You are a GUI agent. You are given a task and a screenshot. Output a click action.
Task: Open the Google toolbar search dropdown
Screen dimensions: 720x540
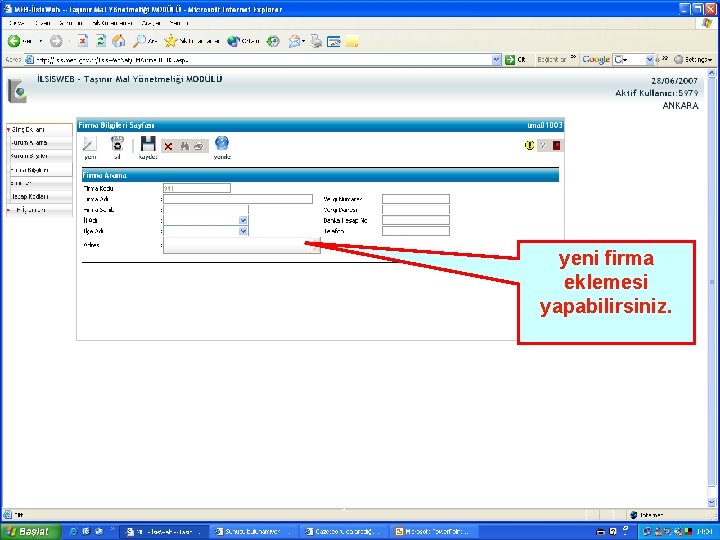point(649,60)
